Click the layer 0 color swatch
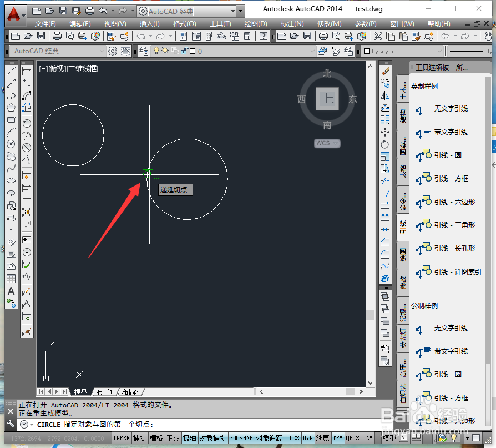 193,51
